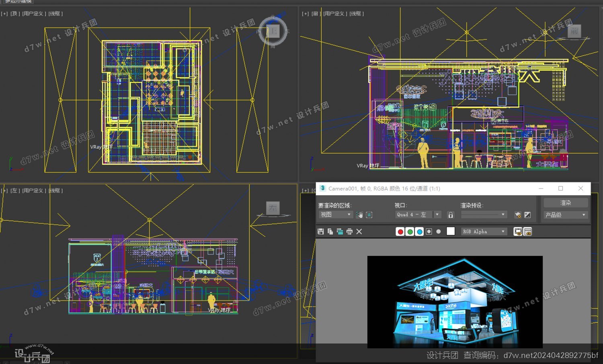Click [用户定义] in the left viewport
This screenshot has width=603, height=364.
34,190
